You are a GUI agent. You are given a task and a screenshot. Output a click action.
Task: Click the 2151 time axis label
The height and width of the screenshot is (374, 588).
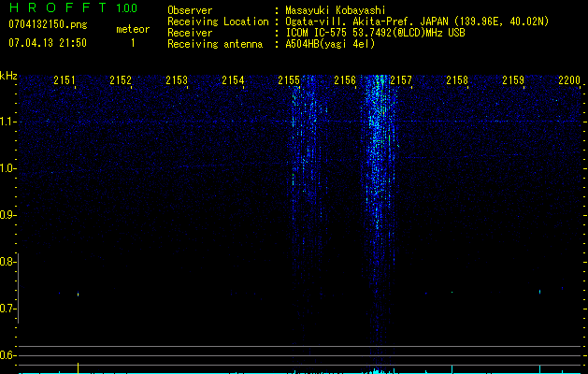(65, 79)
